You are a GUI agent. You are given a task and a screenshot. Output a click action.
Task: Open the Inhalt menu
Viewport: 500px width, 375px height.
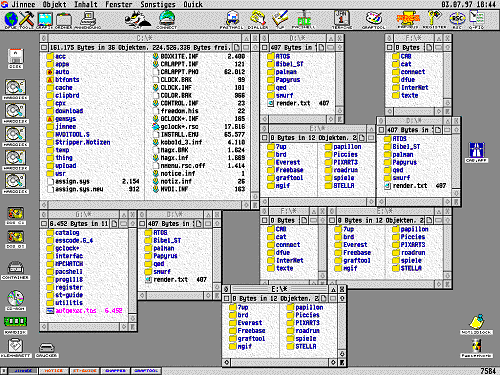click(86, 4)
